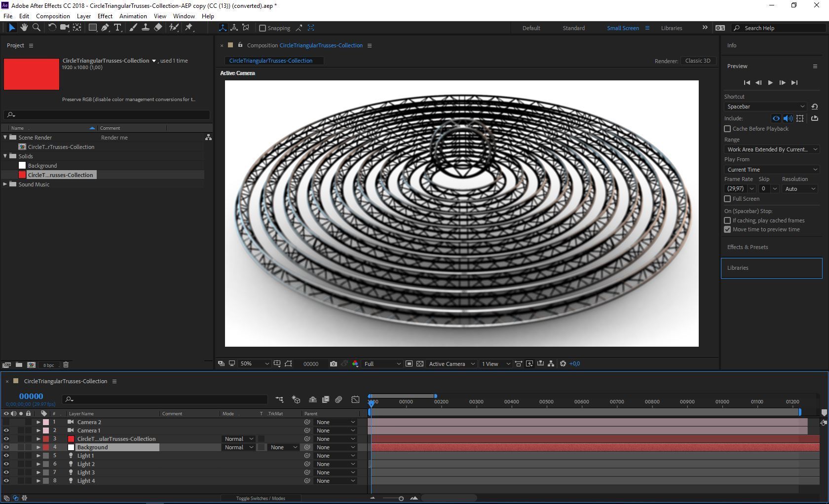Hide the Background layer eye toggle
The height and width of the screenshot is (504, 829).
coord(6,447)
